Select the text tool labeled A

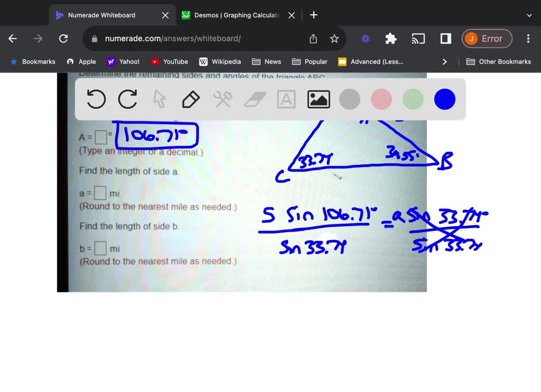286,99
